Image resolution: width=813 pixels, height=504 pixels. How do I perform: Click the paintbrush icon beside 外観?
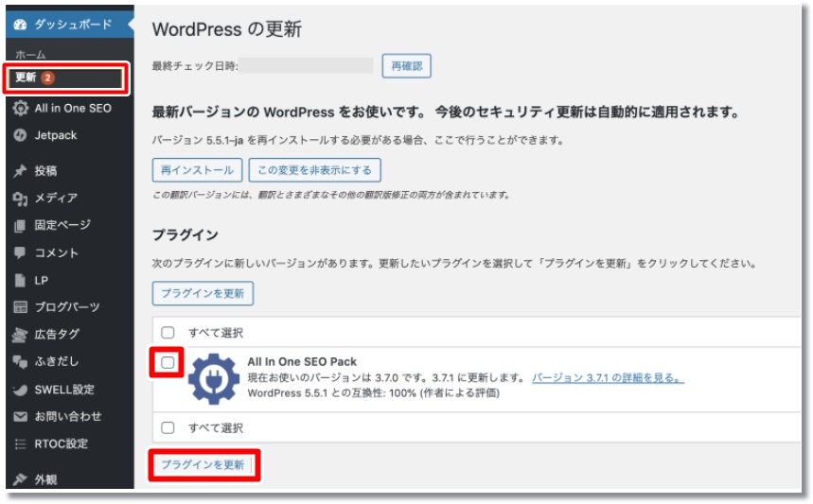point(20,479)
